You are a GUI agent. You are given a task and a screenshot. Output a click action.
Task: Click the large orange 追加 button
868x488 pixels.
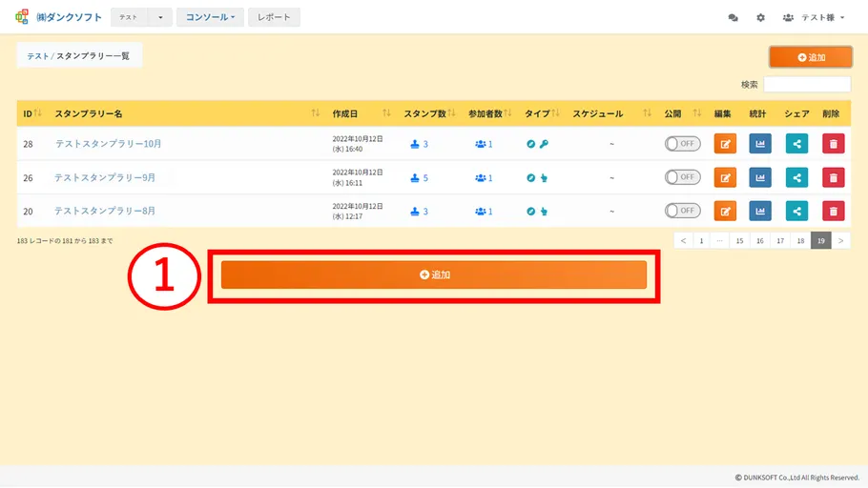click(x=434, y=274)
